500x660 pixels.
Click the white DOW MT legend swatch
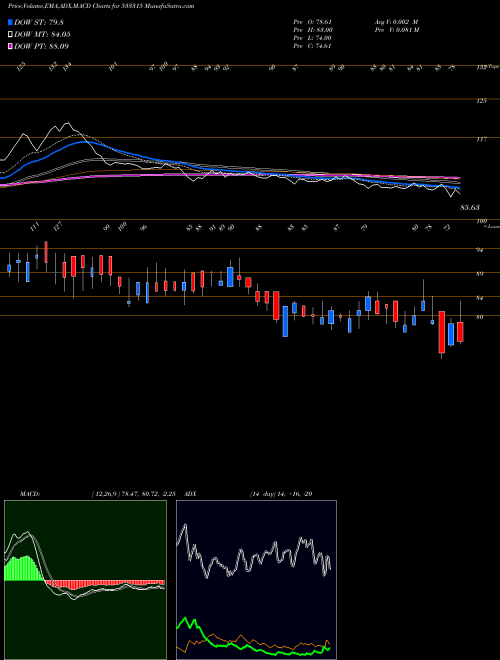10,34
